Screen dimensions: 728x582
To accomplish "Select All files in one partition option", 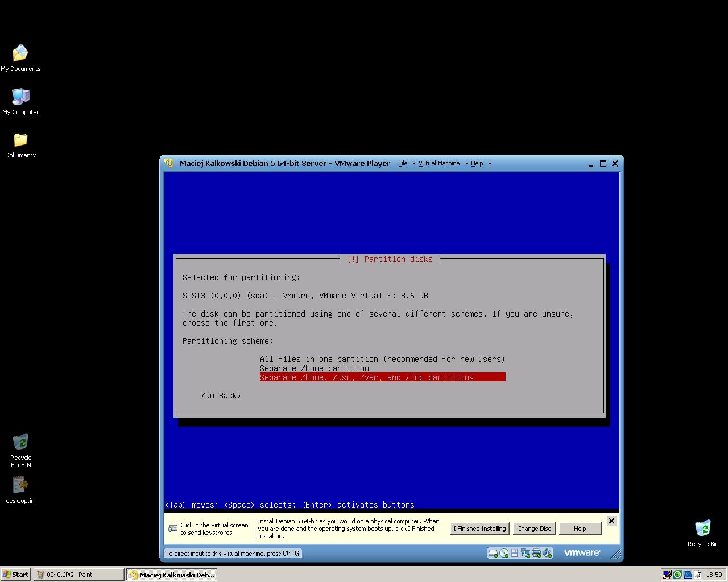I will click(x=382, y=359).
